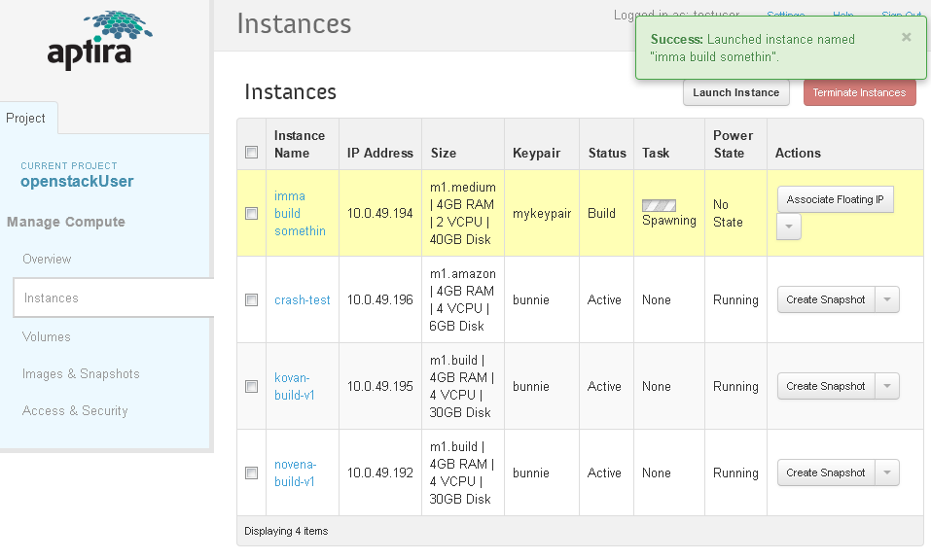931x560 pixels.
Task: Dismiss the success notification with X
Action: point(906,37)
